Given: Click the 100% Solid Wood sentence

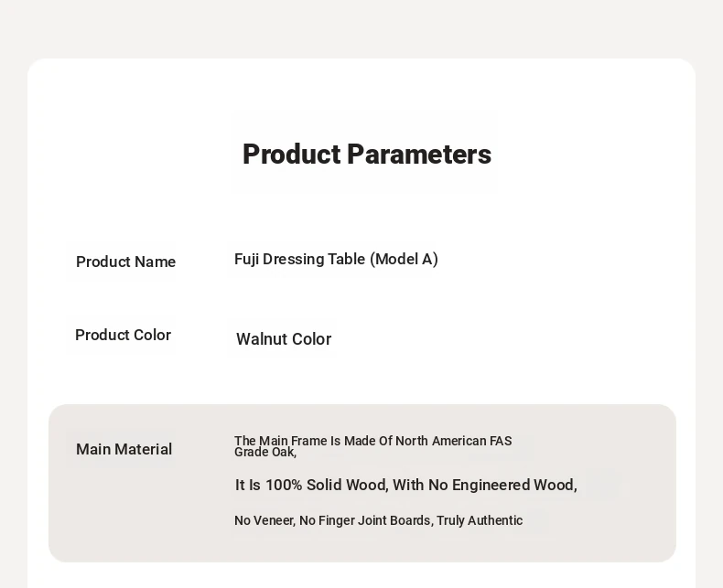Looking at the screenshot, I should pyautogui.click(x=405, y=485).
